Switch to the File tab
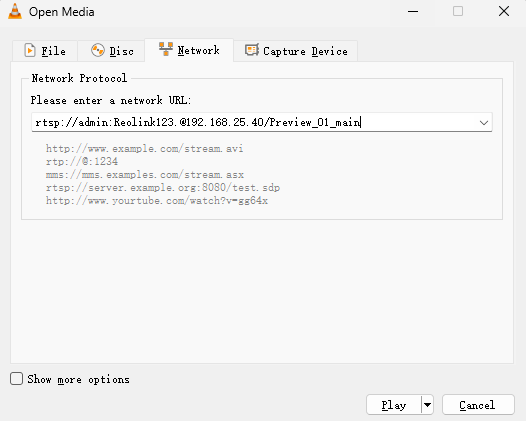526x421 pixels. point(45,51)
